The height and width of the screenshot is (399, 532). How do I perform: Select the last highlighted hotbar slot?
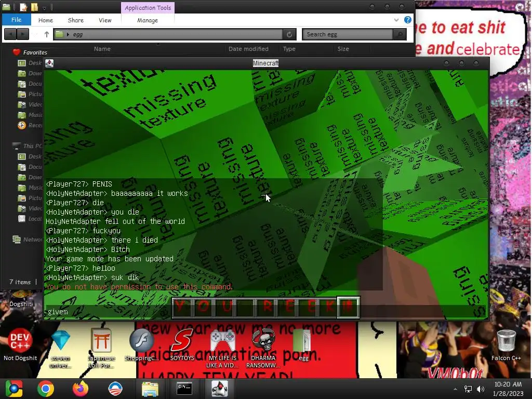[348, 308]
